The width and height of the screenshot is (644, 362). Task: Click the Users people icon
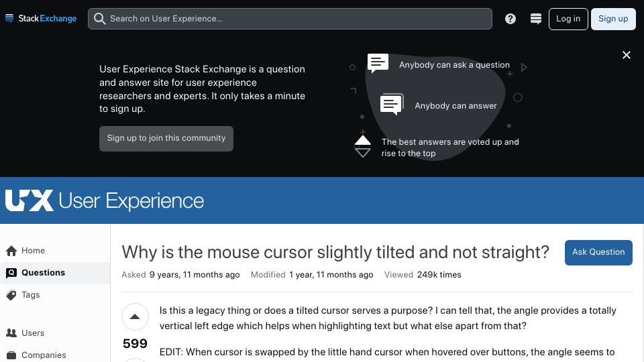[x=11, y=333]
